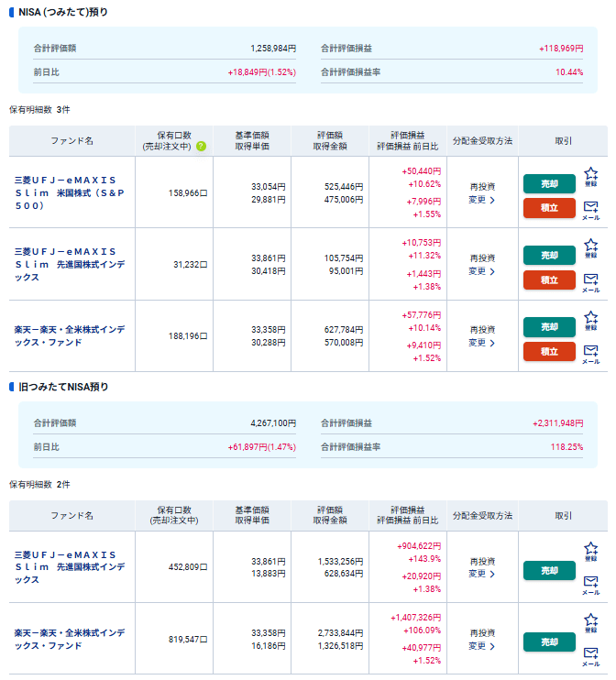Screen dimensions: 616x680
Task: Click 保有明細数 3件 count label
Action: [x=39, y=110]
